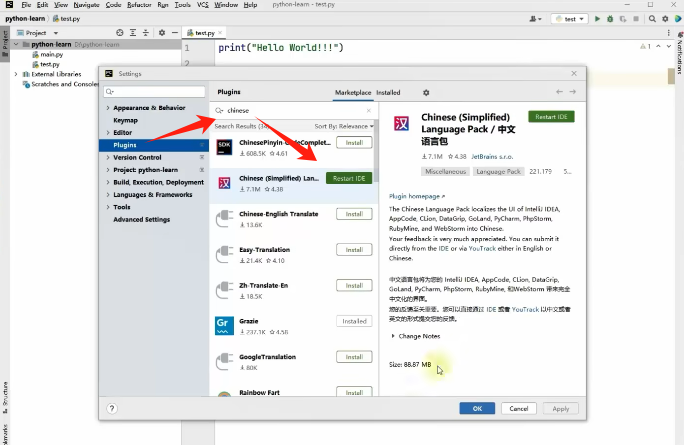The height and width of the screenshot is (445, 684).
Task: Click the plugin results list scrollbar
Action: point(376,151)
